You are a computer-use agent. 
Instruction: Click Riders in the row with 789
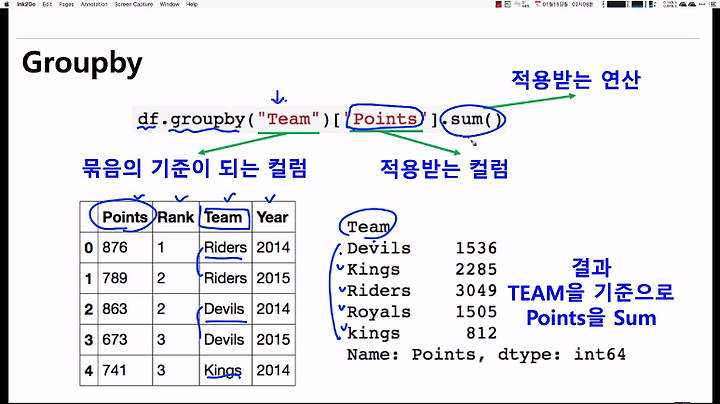(225, 278)
